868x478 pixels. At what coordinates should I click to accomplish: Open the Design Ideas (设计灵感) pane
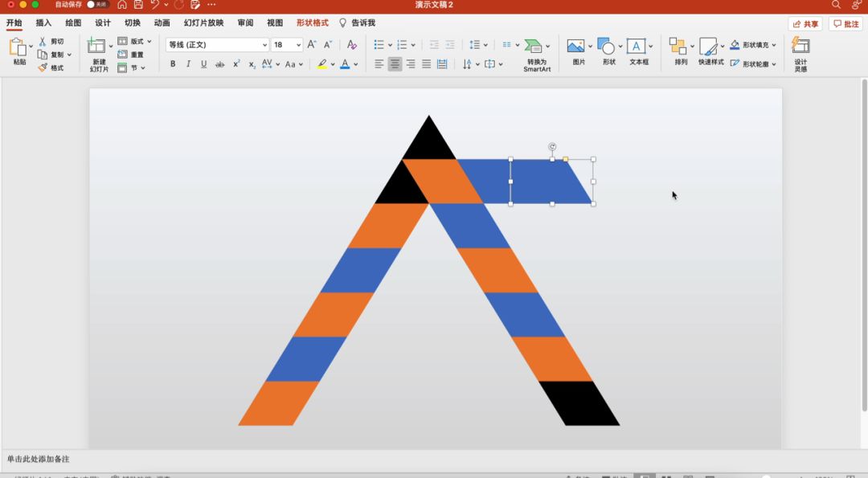800,47
